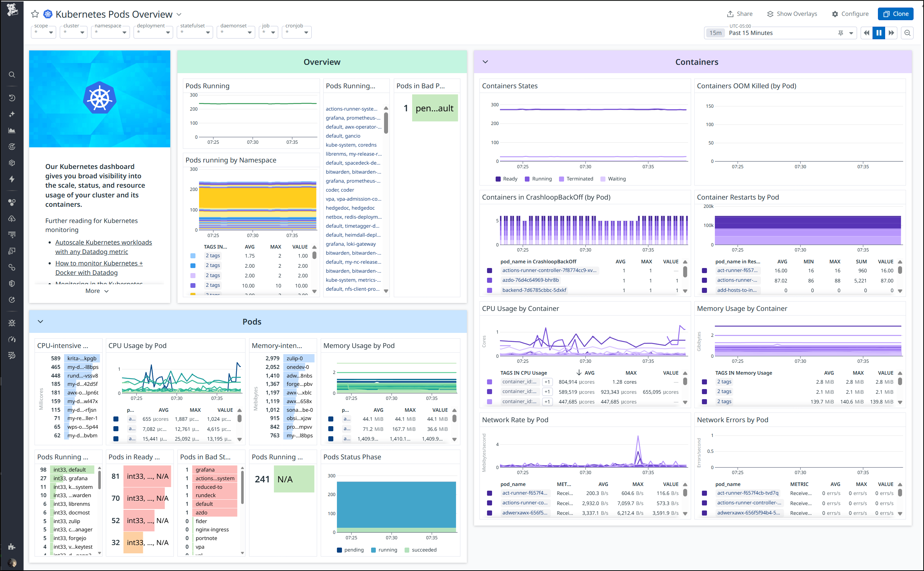Click swatch beside azdo-76d4c64969-bhr8b row

pyautogui.click(x=489, y=280)
